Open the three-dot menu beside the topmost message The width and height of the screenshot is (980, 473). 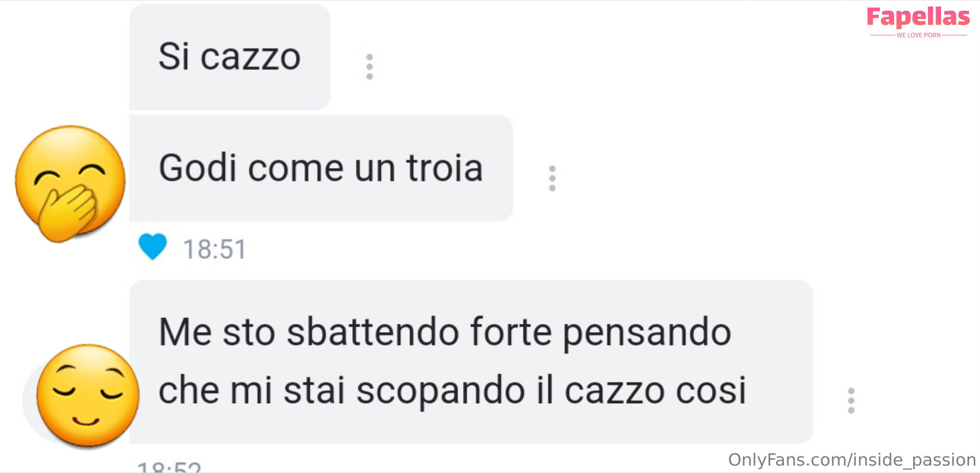pos(370,67)
